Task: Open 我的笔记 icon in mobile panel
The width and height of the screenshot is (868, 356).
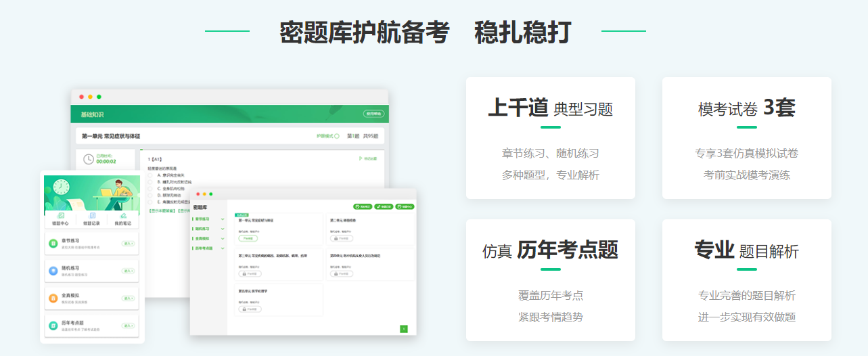Action: tap(123, 217)
